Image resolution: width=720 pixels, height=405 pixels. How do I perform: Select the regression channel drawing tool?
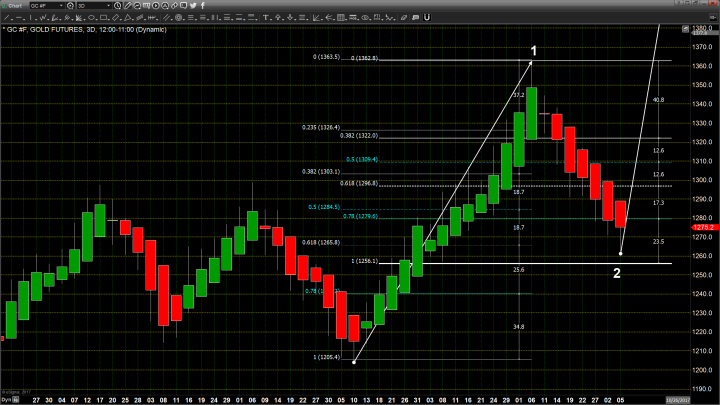[x=140, y=17]
